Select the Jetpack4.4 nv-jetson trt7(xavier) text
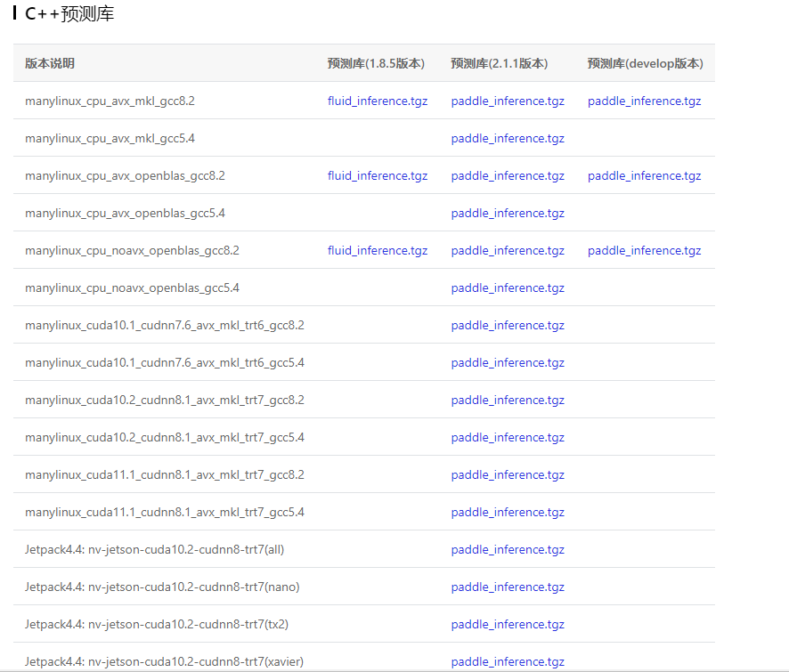Viewport: 789px width, 672px height. 164,662
